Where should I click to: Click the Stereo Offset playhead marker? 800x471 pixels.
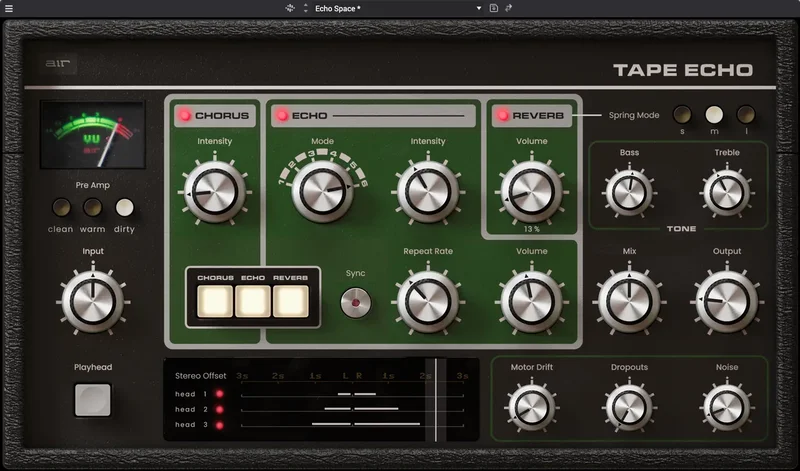(x=436, y=400)
